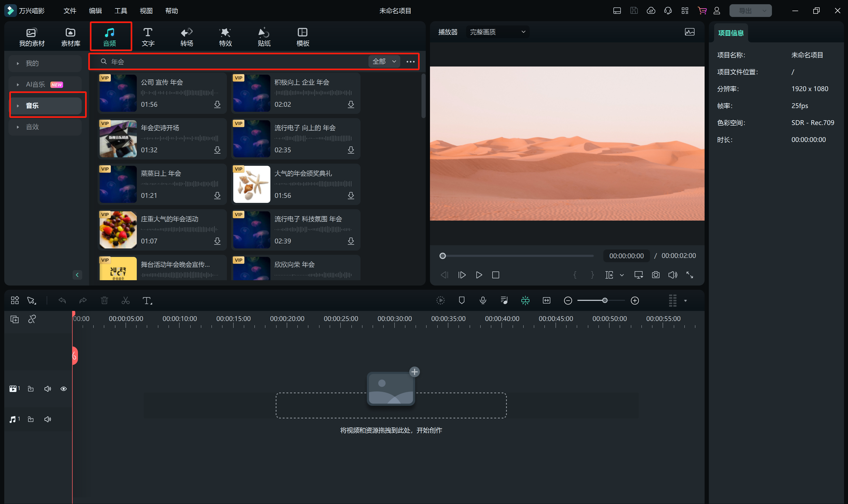Screen dimensions: 848x504
Task: Click the scissors split tool
Action: 125,301
